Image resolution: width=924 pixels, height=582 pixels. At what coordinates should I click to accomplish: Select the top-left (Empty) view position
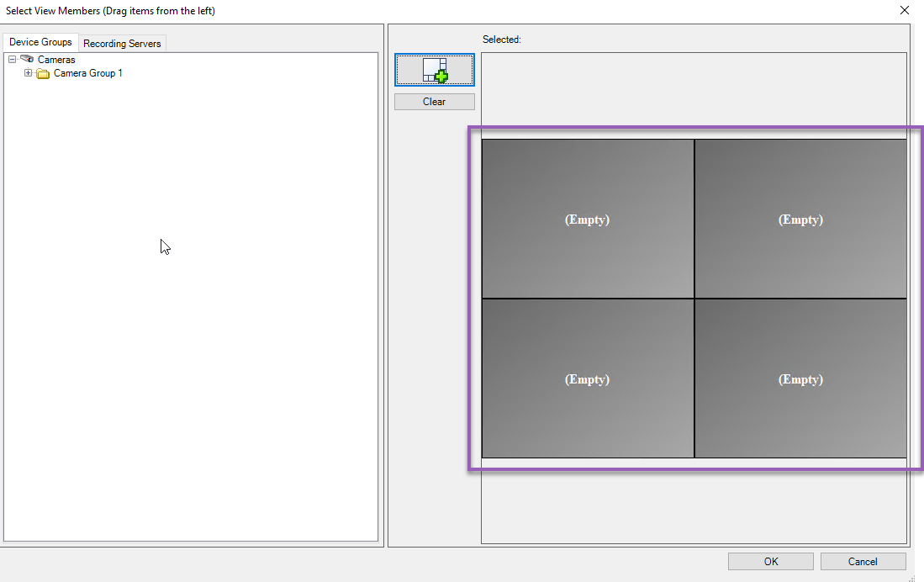click(587, 220)
